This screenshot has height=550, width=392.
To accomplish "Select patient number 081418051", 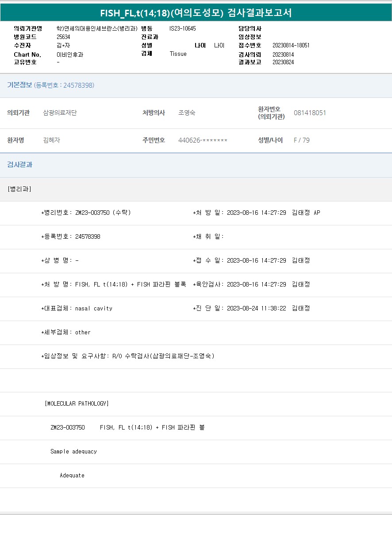I will 310,113.
